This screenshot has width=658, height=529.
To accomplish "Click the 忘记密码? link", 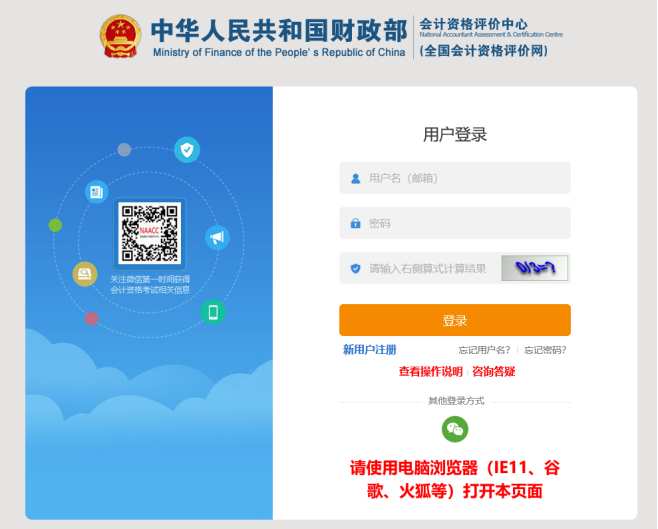I will (545, 350).
